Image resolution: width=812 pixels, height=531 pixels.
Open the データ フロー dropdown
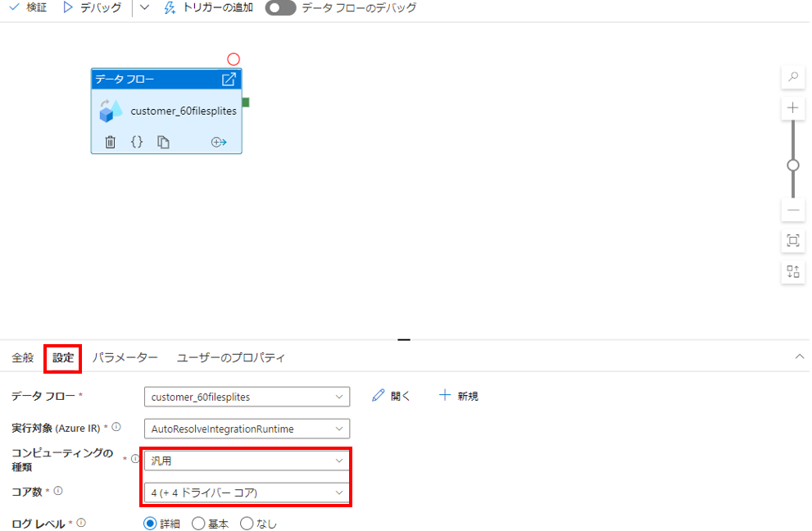pyautogui.click(x=247, y=397)
